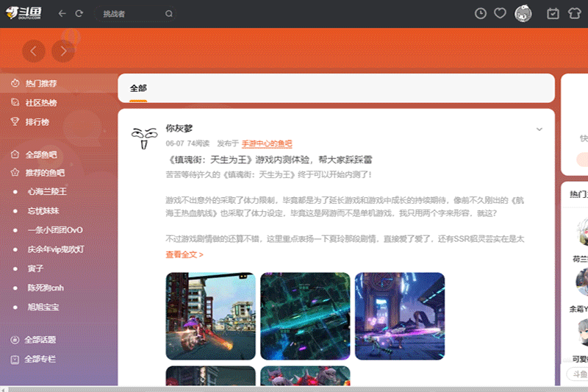Click the right circular banner arrow

[63, 51]
